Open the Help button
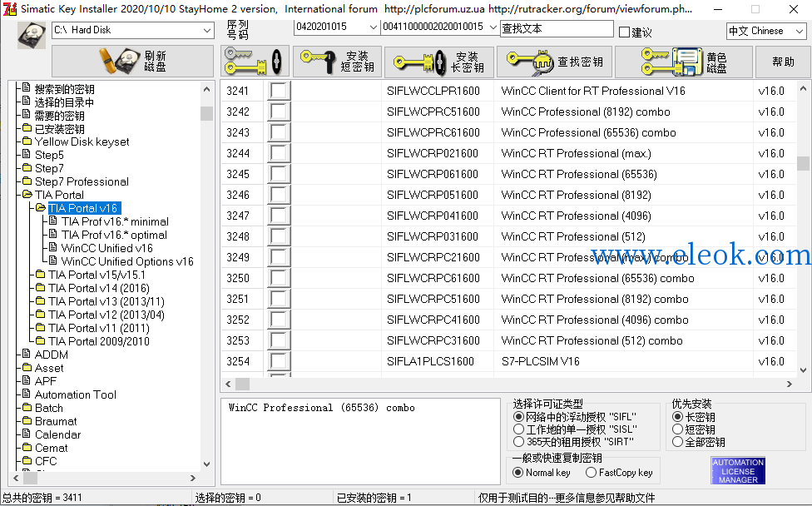Image resolution: width=812 pixels, height=506 pixels. pyautogui.click(x=783, y=62)
